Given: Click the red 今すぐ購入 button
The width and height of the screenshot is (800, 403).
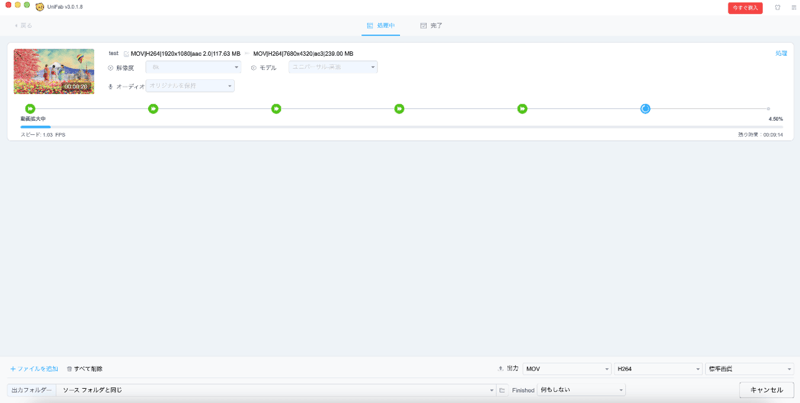Looking at the screenshot, I should coord(745,8).
